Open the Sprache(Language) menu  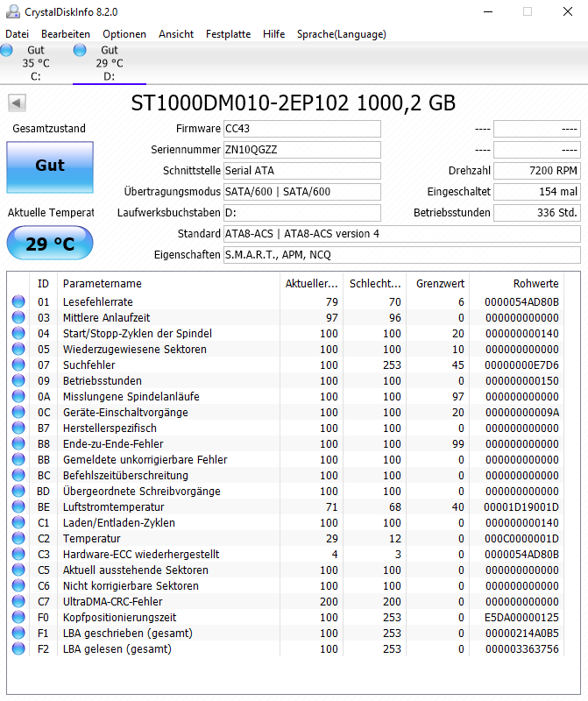(341, 34)
